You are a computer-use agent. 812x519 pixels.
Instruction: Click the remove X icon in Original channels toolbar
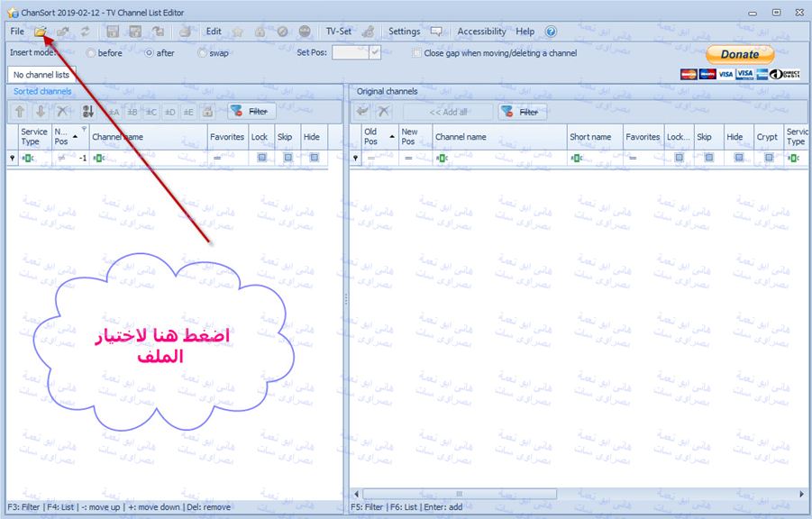[x=384, y=112]
